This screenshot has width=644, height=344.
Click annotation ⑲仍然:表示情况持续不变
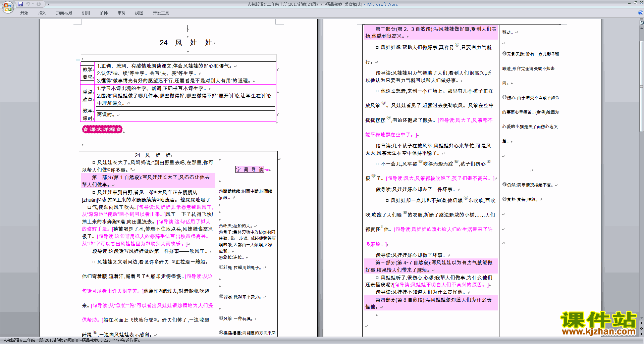coord(528,185)
